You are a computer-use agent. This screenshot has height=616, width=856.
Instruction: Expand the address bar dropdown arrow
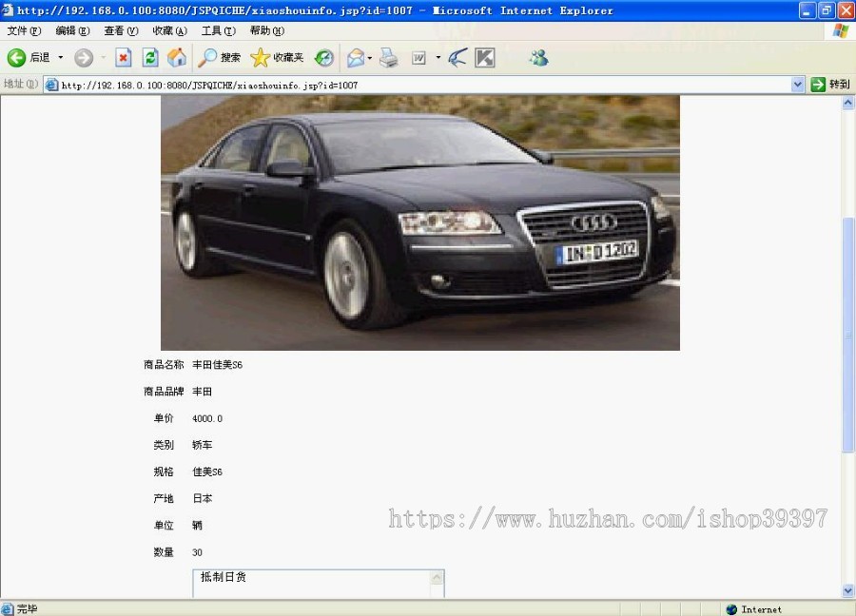(798, 85)
